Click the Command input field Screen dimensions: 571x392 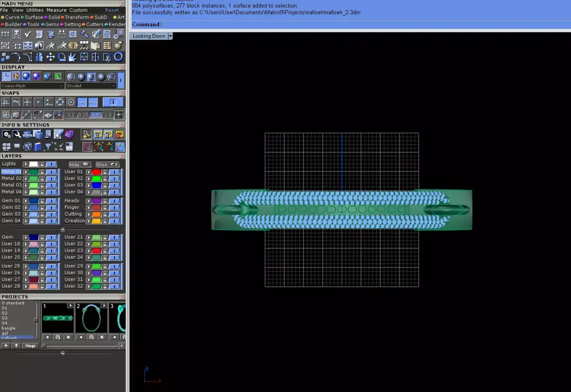[366, 24]
